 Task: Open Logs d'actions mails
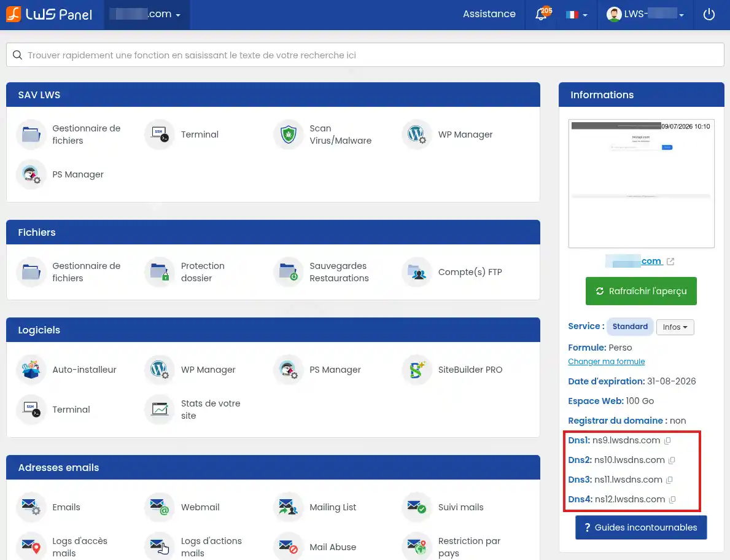click(x=193, y=547)
